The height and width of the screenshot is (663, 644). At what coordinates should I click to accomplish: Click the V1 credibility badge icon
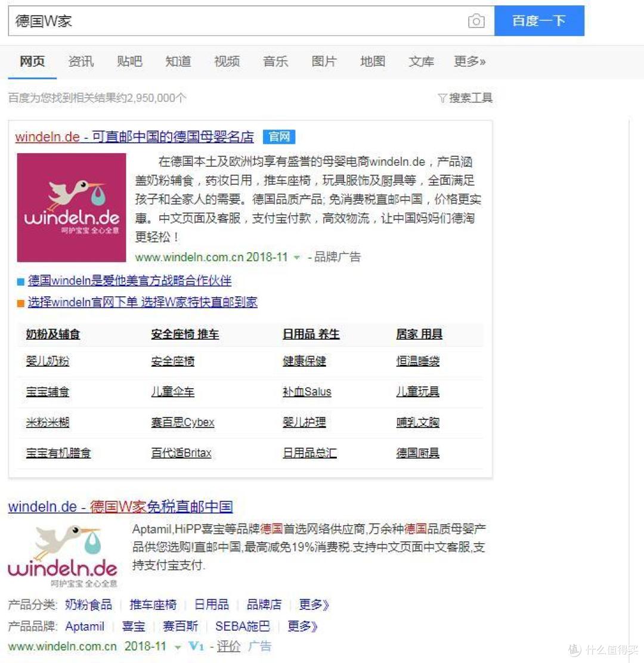coord(197,646)
